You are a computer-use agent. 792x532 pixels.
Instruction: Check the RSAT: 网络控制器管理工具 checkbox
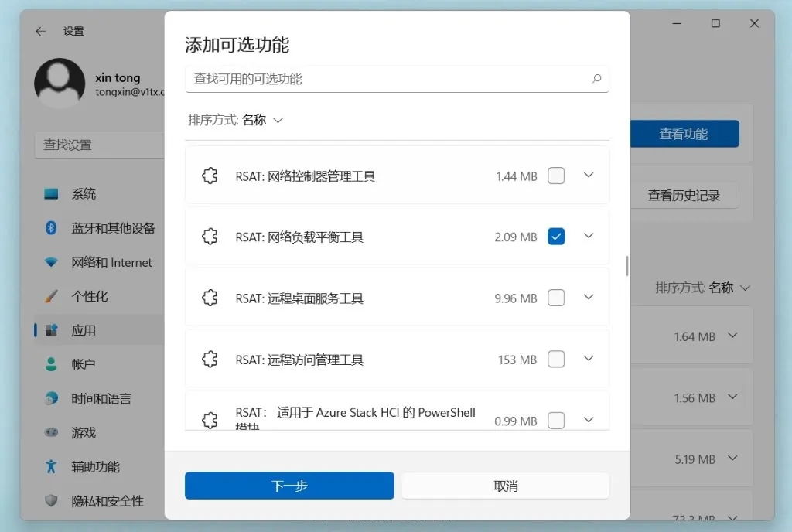click(556, 176)
